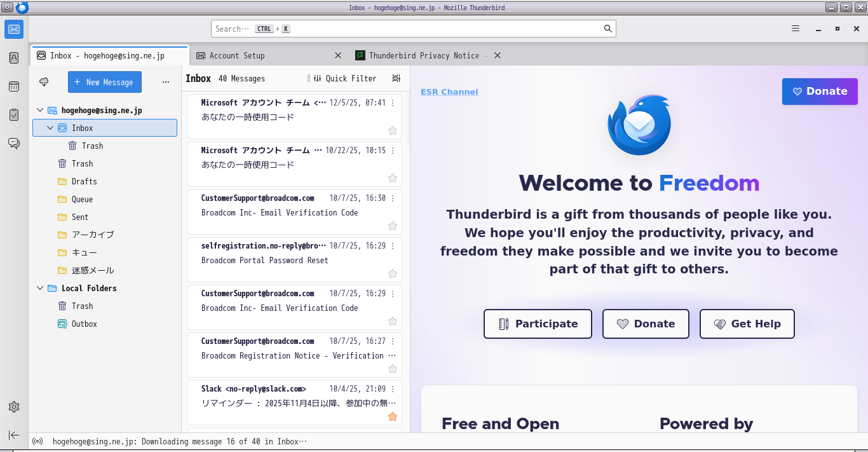868x452 pixels.
Task: Star the 16:29 Broadcom Email Verification message
Action: coord(393,321)
